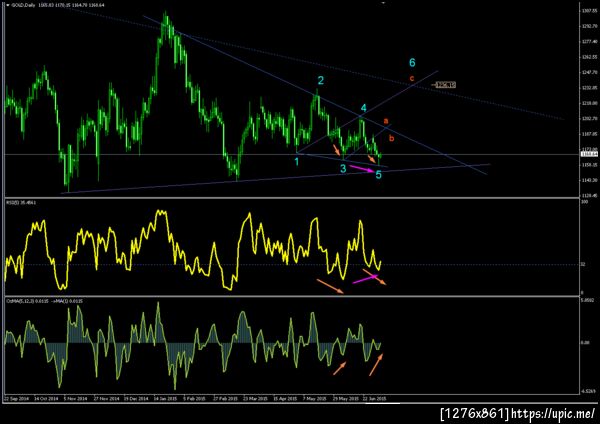This screenshot has width=600, height=424.
Task: Click the 19 Dec 2014 date label
Action: (x=136, y=398)
